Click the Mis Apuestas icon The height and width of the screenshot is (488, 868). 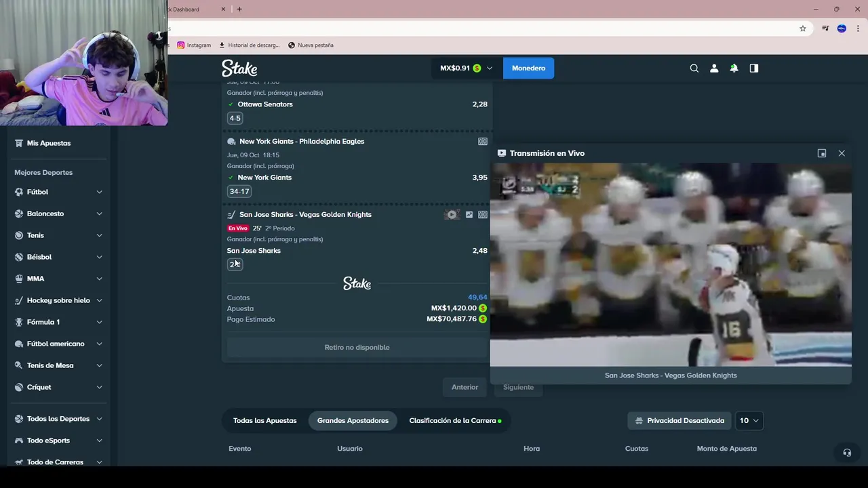pos(19,143)
